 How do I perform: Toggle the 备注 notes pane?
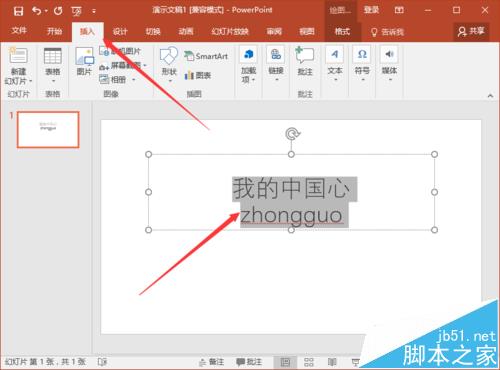point(212,362)
